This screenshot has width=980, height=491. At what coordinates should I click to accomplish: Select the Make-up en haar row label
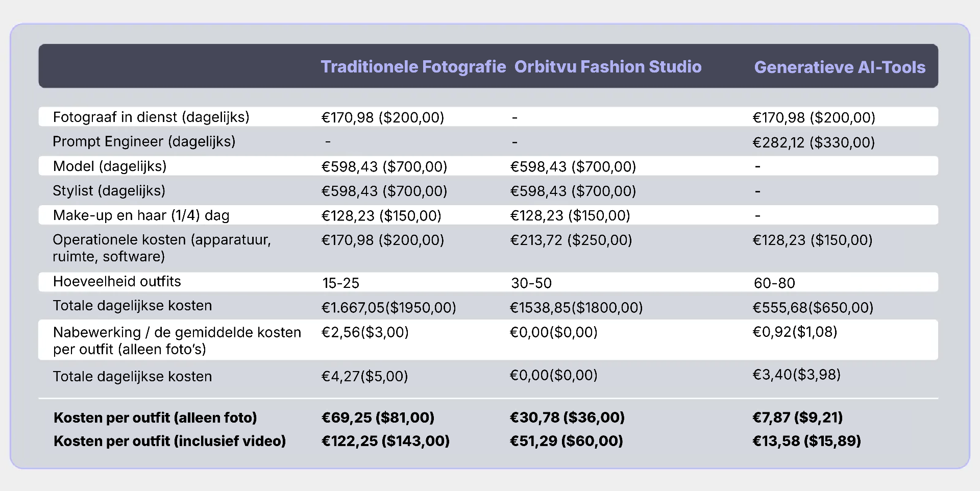pos(141,215)
